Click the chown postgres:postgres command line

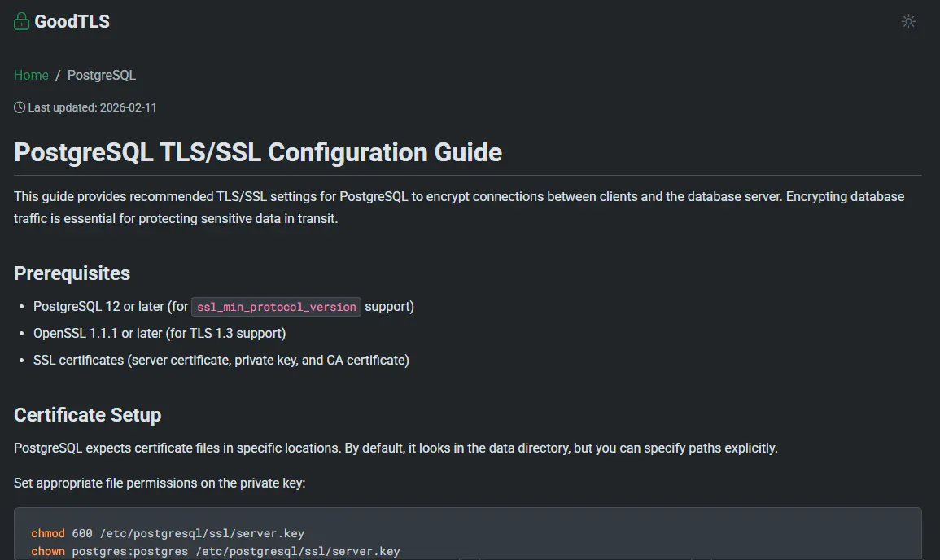216,551
